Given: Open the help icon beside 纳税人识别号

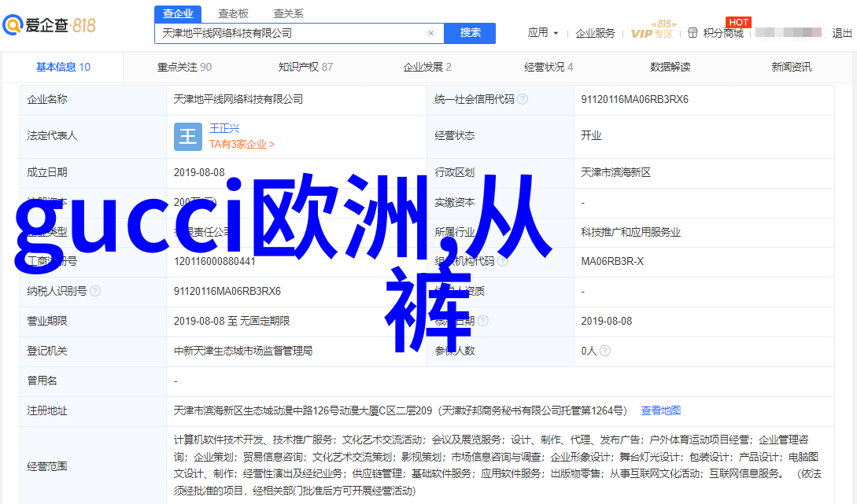Looking at the screenshot, I should (95, 291).
